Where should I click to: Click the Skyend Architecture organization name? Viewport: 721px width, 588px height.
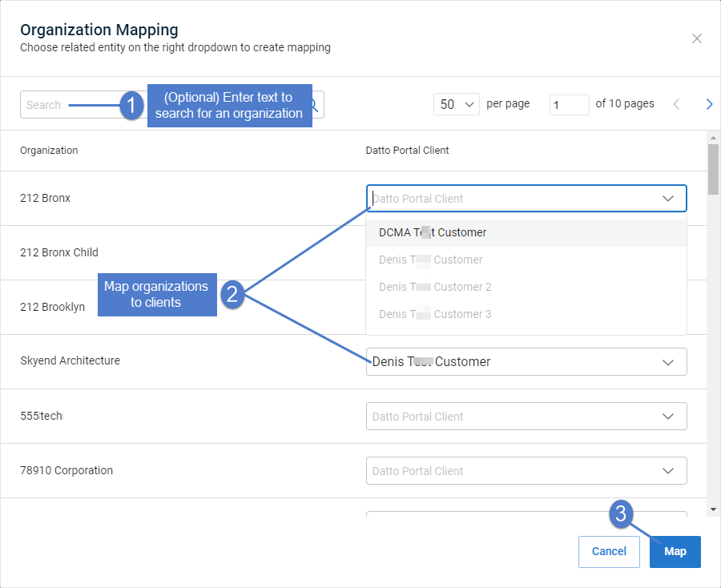70,361
